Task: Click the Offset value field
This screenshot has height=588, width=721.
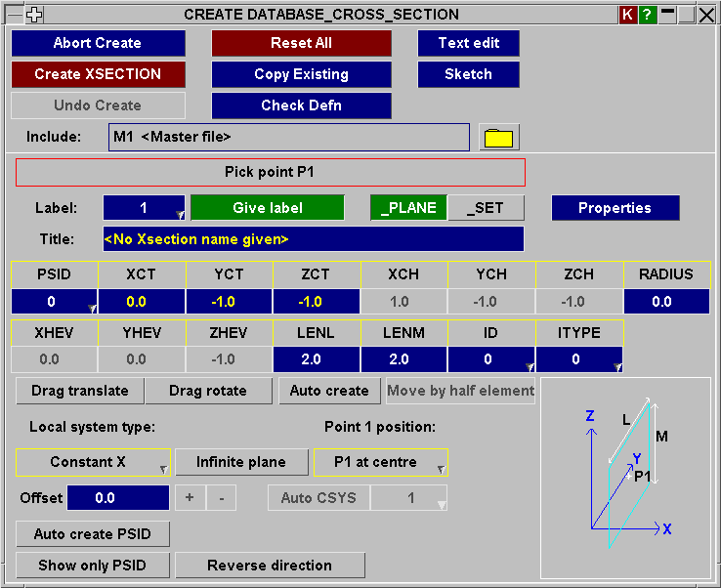Action: tap(117, 498)
